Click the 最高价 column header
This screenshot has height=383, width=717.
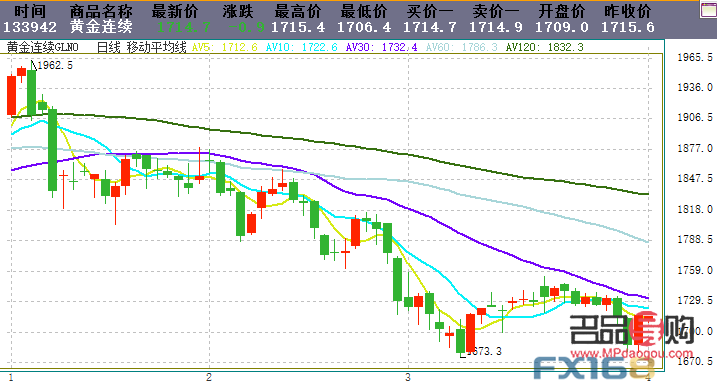tap(298, 11)
